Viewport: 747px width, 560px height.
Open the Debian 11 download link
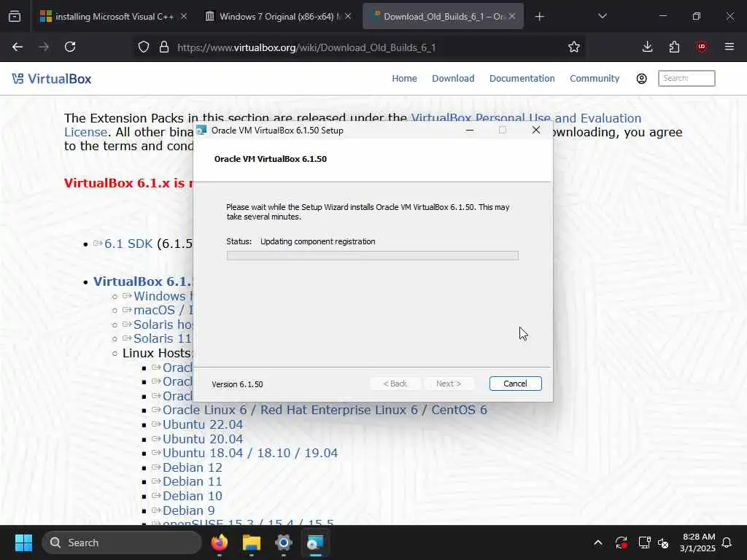coord(192,481)
